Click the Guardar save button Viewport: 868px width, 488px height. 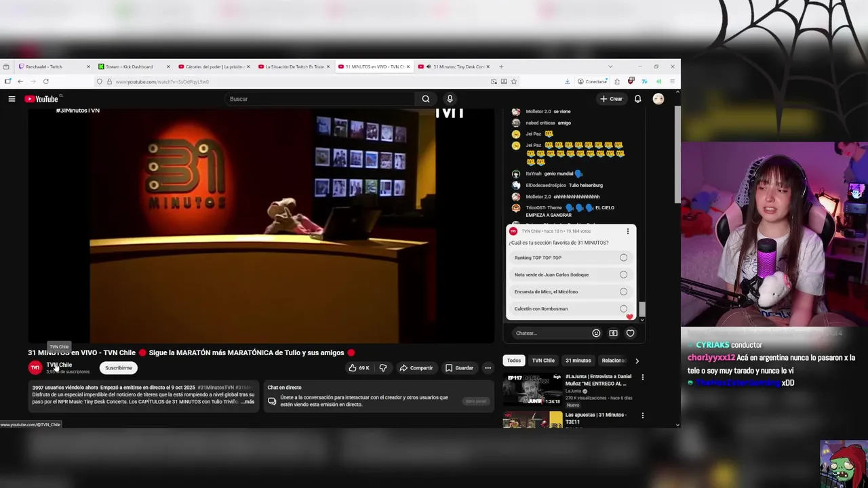tap(459, 368)
